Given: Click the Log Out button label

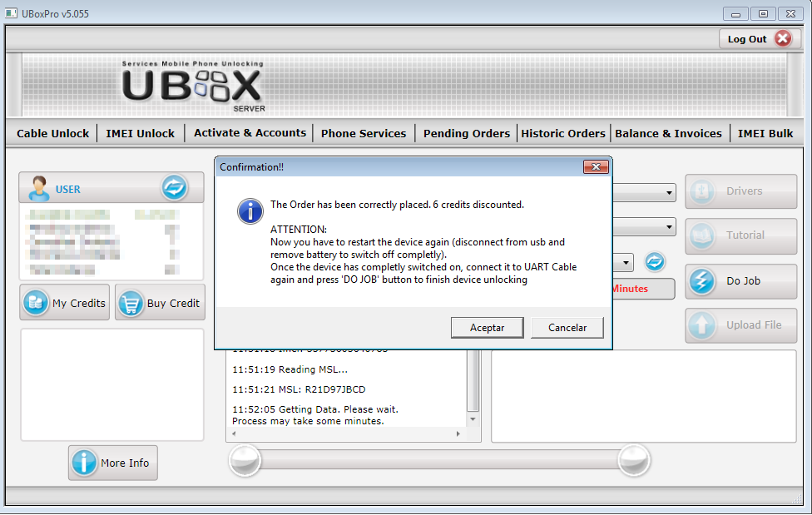Looking at the screenshot, I should pyautogui.click(x=747, y=39).
